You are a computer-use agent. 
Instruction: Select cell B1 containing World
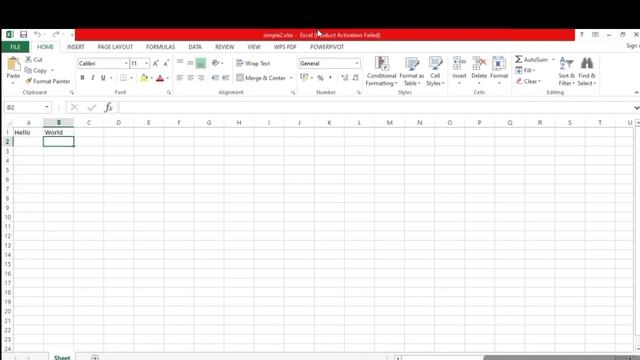point(58,132)
